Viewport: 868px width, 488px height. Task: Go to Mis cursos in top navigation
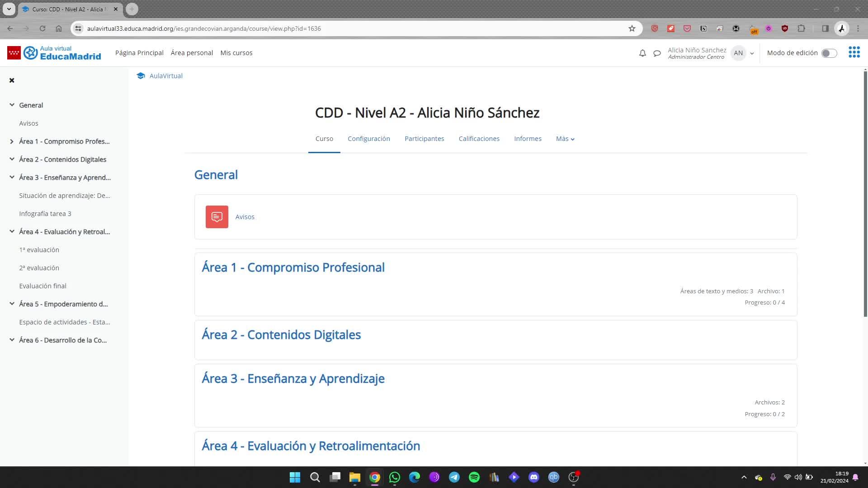(x=236, y=53)
